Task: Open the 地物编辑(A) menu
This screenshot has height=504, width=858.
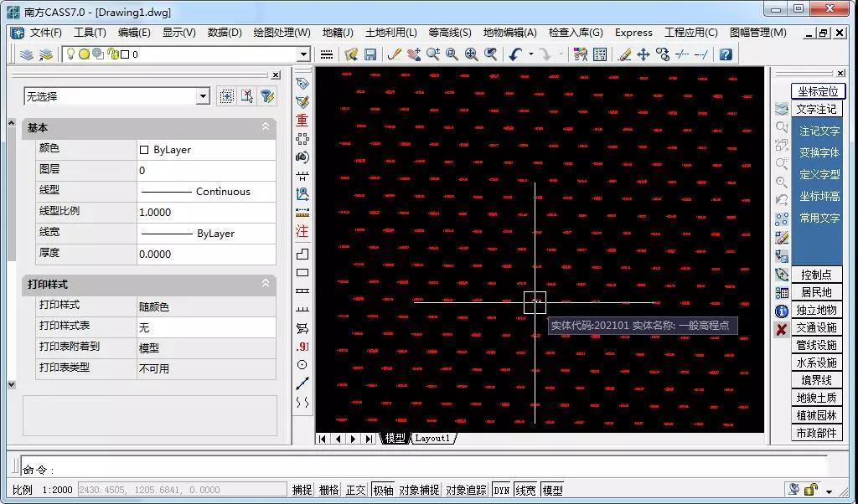Action: (x=510, y=33)
